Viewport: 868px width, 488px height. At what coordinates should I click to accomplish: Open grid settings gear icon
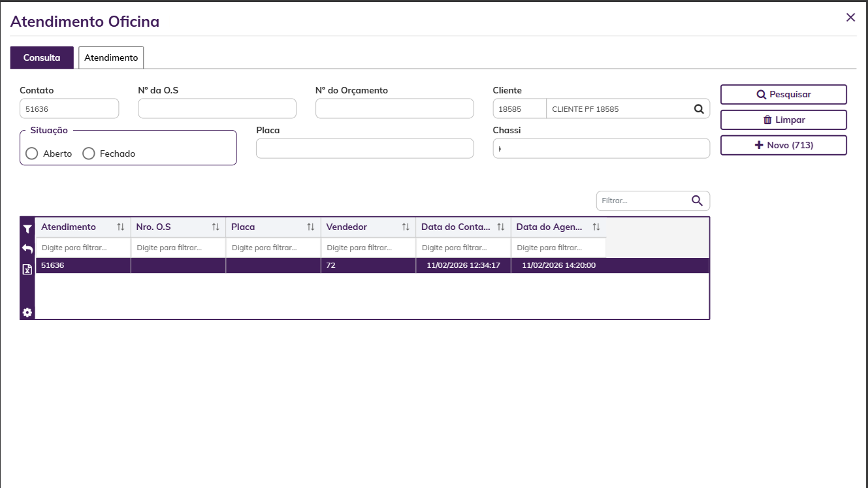tap(27, 312)
